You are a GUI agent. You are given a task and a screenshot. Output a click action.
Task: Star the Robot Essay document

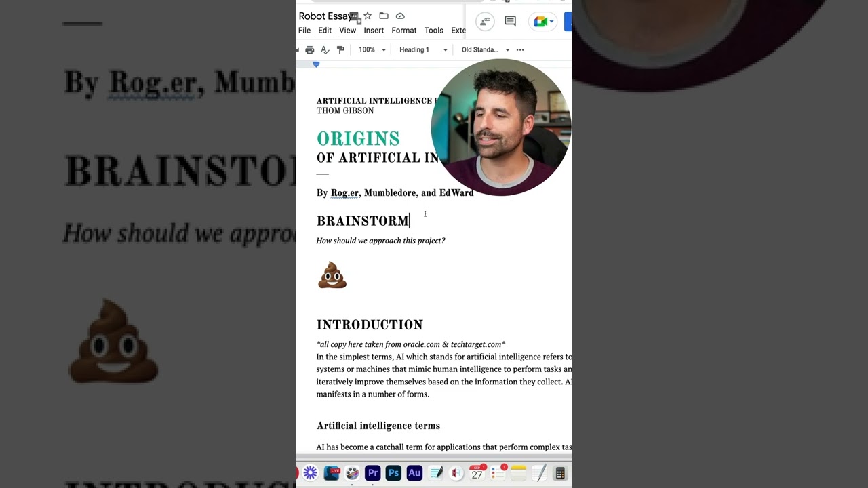pyautogui.click(x=368, y=16)
